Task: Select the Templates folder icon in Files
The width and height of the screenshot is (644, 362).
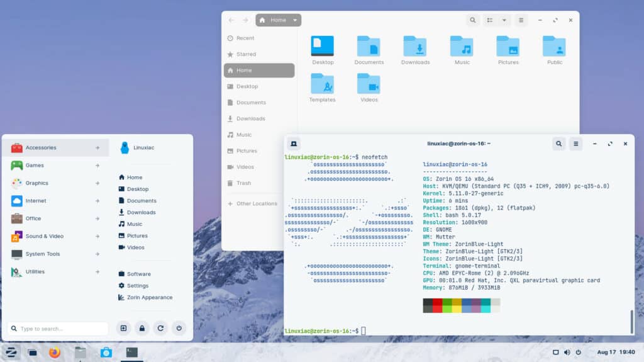Action: [323, 84]
